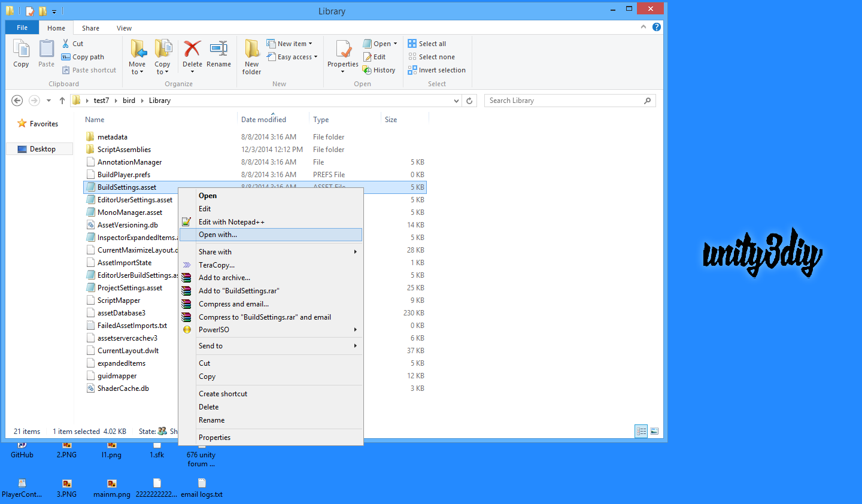Open the Recent locations dropdown arrow
Screen dimensions: 862x504
click(48, 101)
